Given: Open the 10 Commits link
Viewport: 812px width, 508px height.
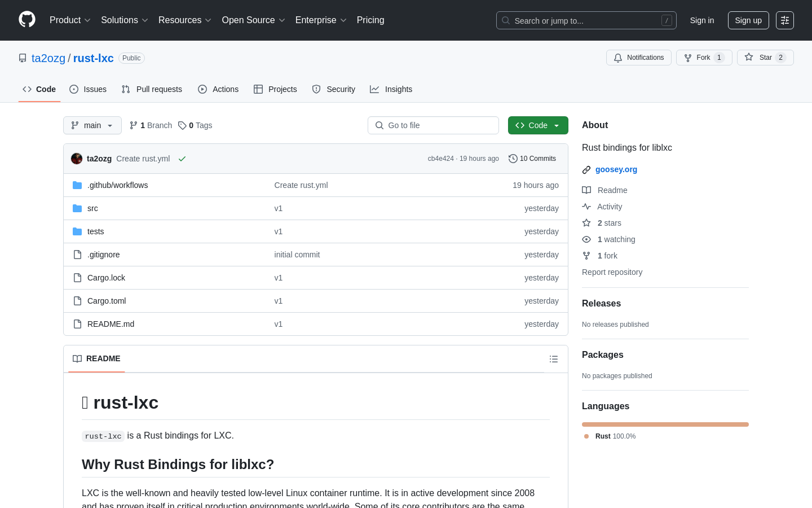Looking at the screenshot, I should 532,159.
